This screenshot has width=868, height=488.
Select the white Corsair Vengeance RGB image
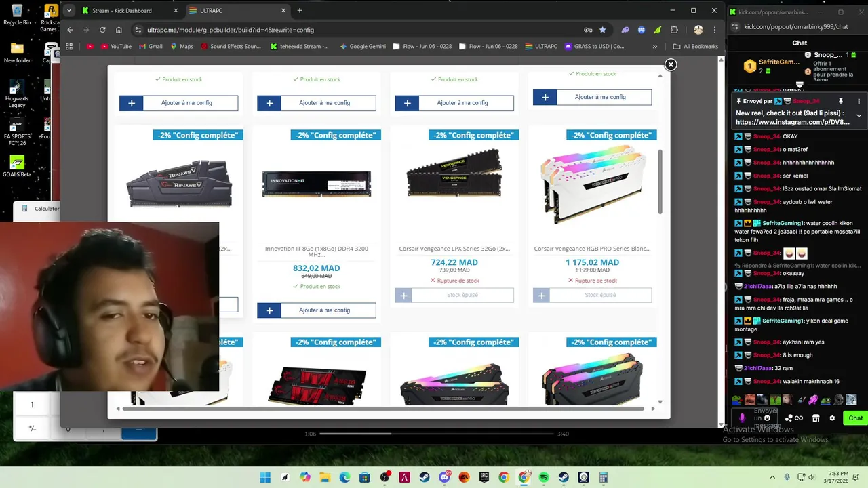point(592,183)
